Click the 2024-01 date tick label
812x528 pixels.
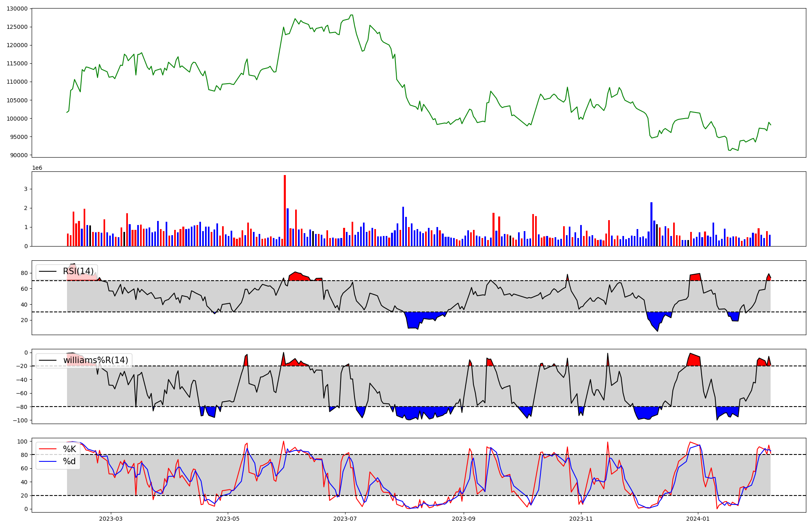(x=698, y=519)
